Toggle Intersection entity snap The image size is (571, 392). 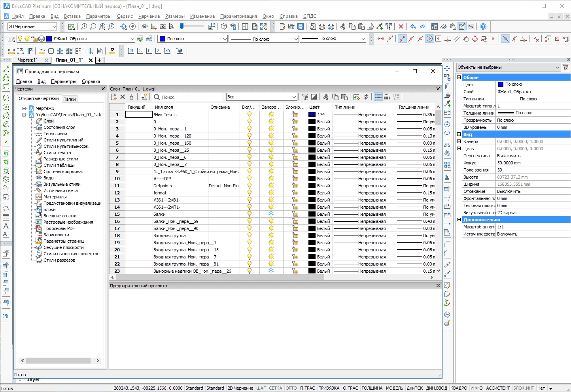coord(505,39)
